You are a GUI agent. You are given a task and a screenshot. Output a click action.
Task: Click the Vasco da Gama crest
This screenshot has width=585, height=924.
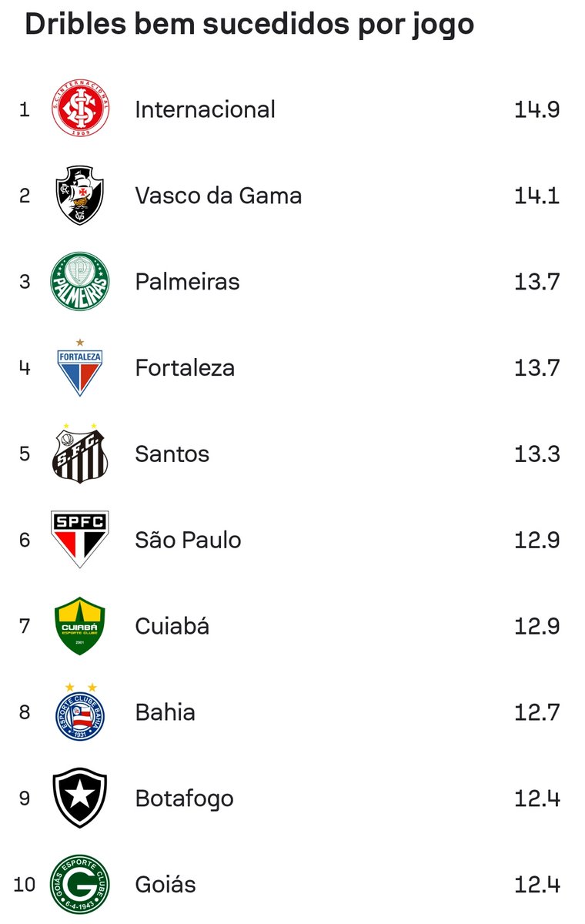click(x=80, y=196)
